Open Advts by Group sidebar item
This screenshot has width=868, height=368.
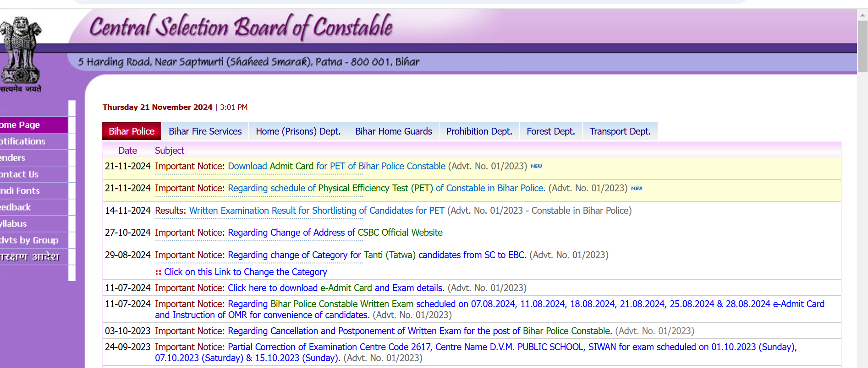34,240
